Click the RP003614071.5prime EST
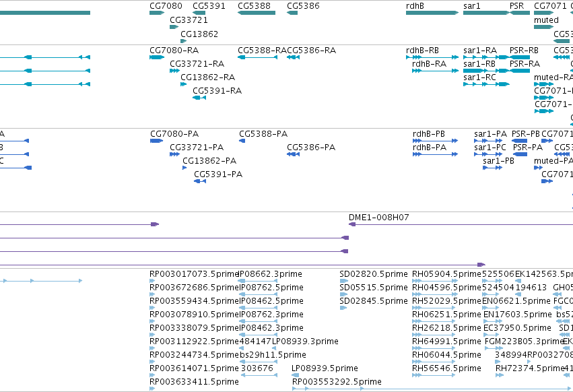573x392 pixels. [x=152, y=376]
